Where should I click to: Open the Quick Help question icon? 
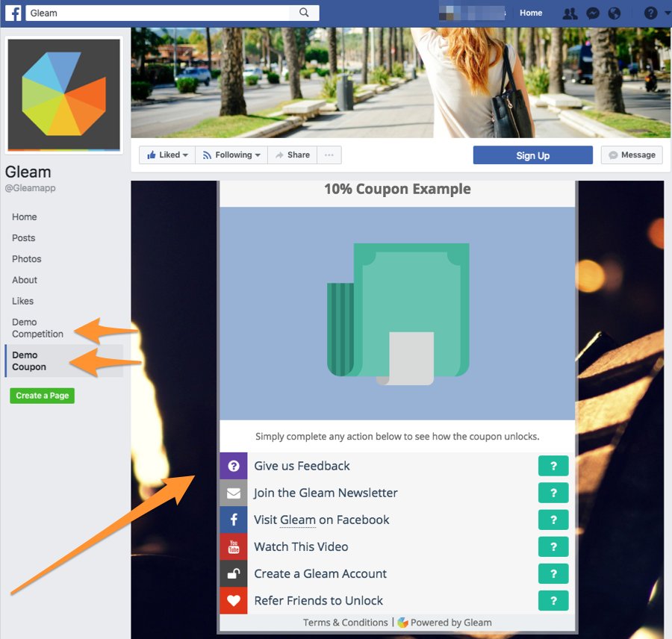click(x=650, y=13)
